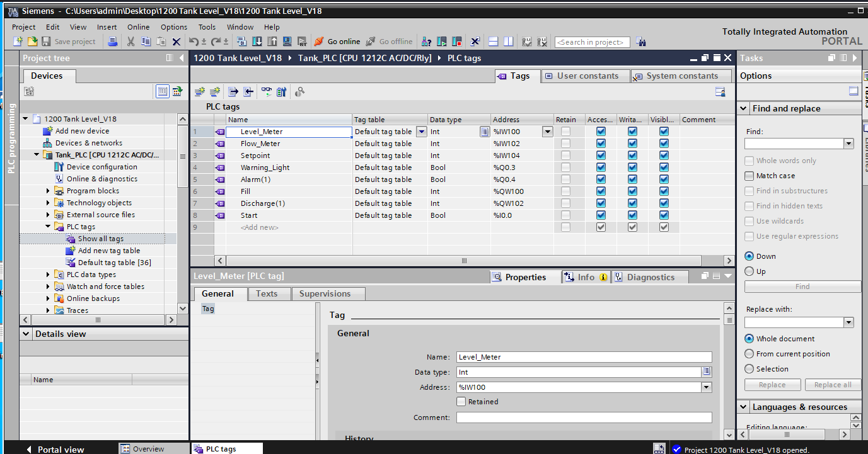Open the Replace with combo dropdown

click(x=848, y=322)
